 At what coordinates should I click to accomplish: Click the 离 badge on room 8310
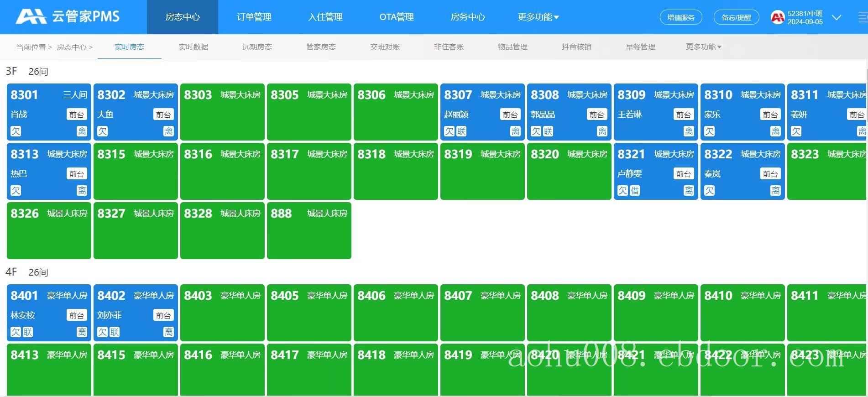(x=775, y=131)
